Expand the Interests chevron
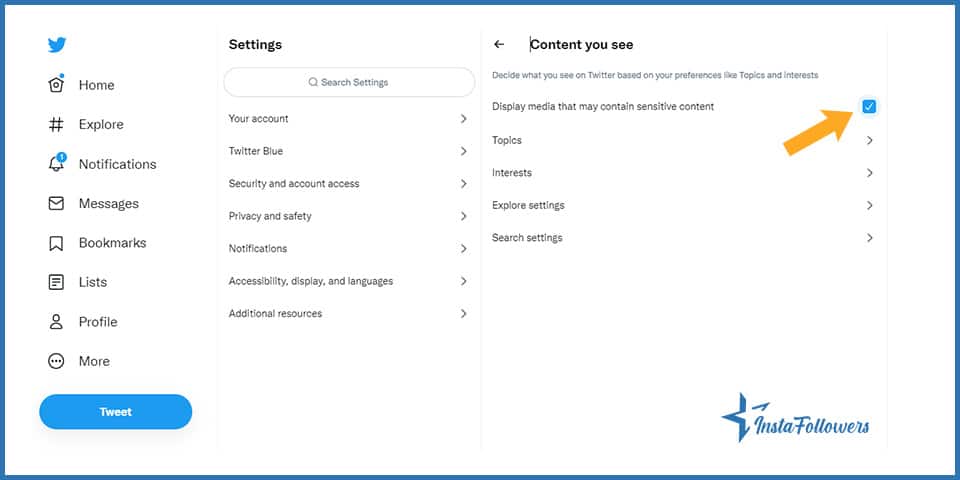This screenshot has width=960, height=480. 869,173
